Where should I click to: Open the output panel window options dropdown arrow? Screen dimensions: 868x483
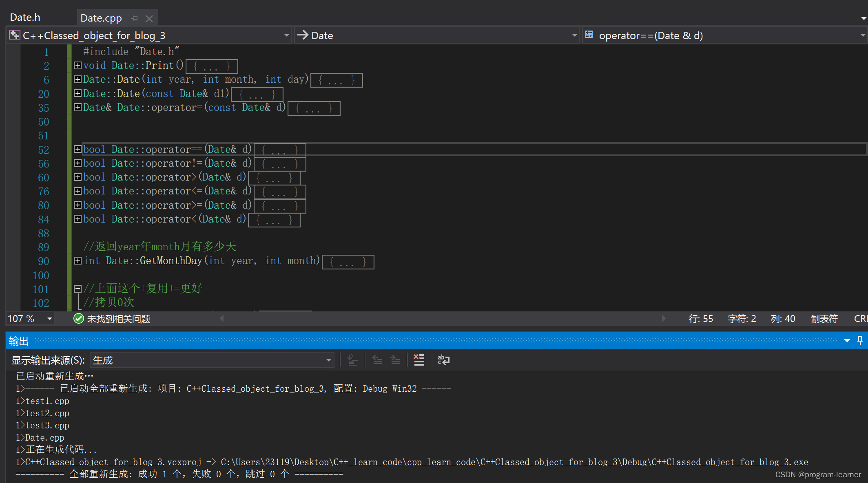847,341
